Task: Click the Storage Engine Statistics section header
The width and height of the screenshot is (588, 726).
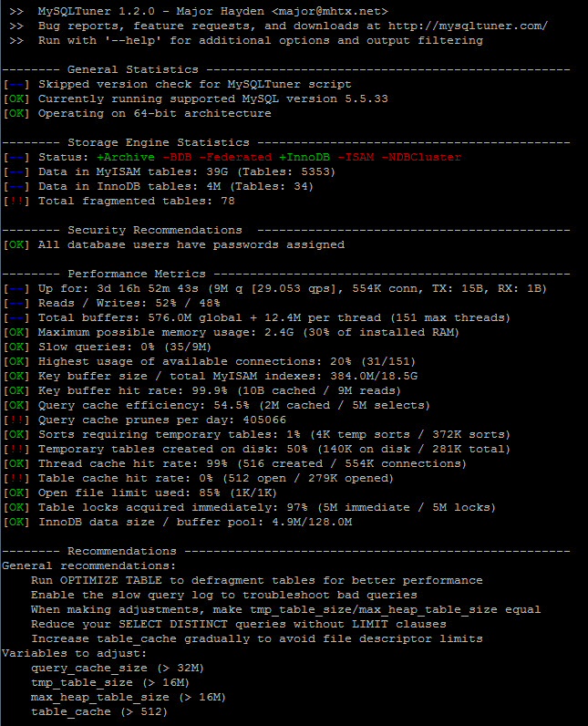Action: (x=159, y=142)
